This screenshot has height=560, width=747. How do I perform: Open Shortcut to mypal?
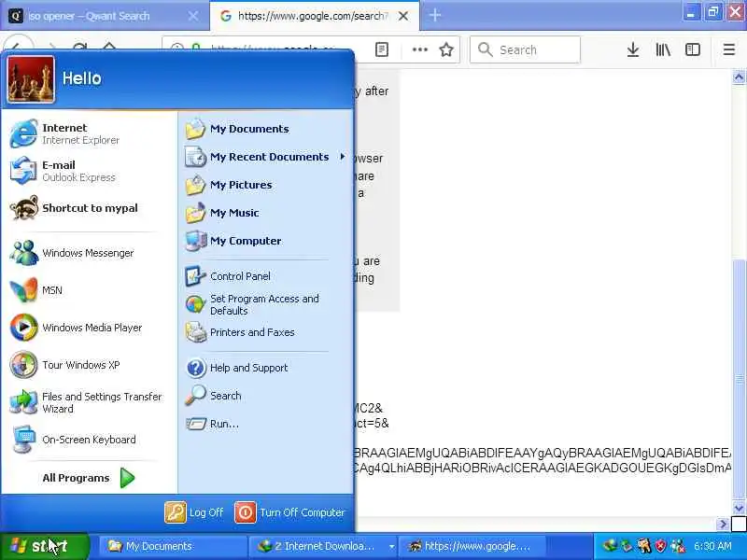pos(75,208)
